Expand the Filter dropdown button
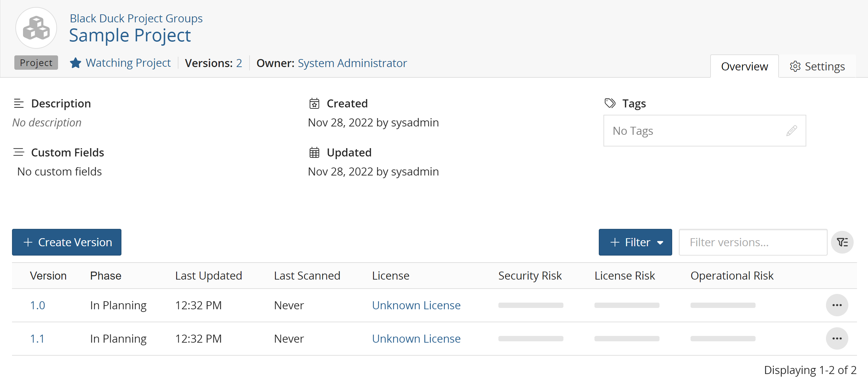This screenshot has height=379, width=868. tap(635, 242)
